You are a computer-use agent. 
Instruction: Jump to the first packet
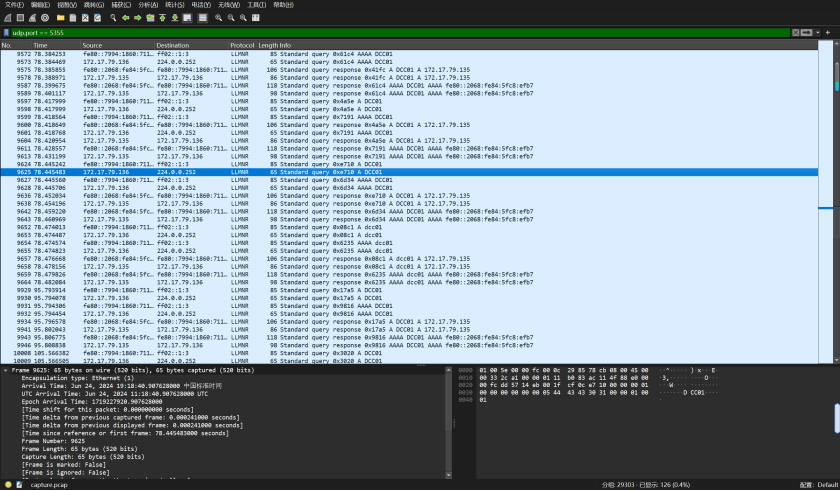point(162,17)
